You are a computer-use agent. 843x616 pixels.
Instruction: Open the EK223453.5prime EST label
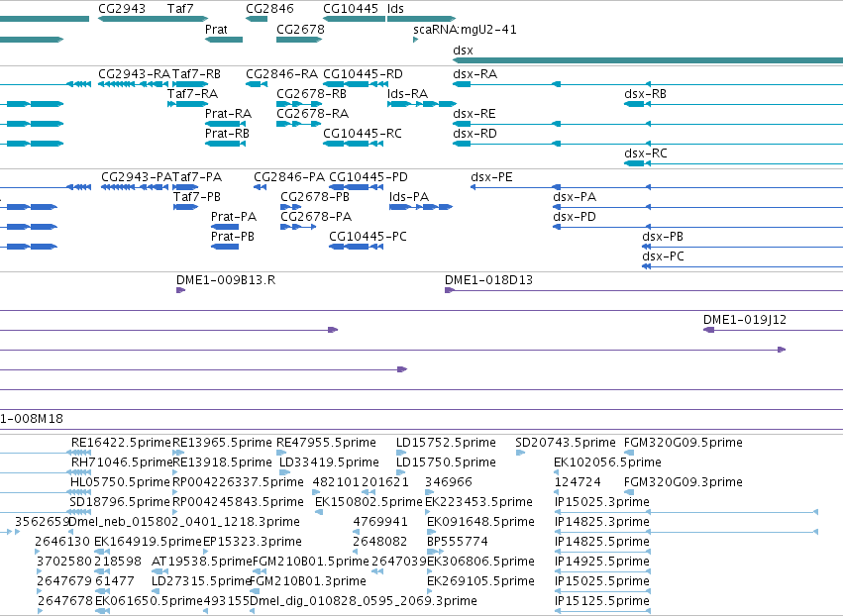[479, 502]
